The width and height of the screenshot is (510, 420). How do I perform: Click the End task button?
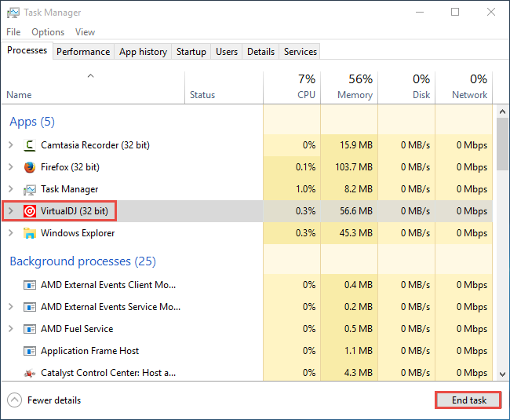coord(468,400)
